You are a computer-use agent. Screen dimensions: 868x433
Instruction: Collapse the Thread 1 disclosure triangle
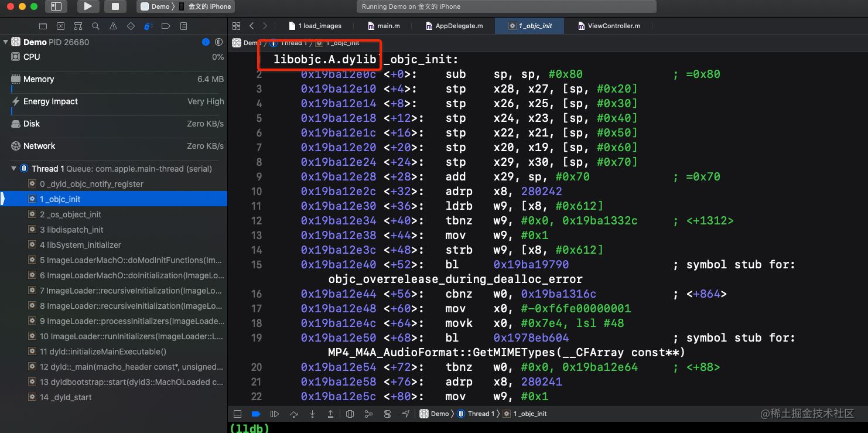[14, 169]
